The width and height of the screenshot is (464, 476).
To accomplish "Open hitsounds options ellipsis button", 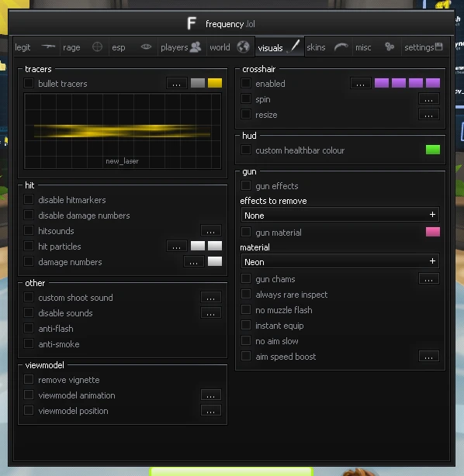I will (211, 231).
